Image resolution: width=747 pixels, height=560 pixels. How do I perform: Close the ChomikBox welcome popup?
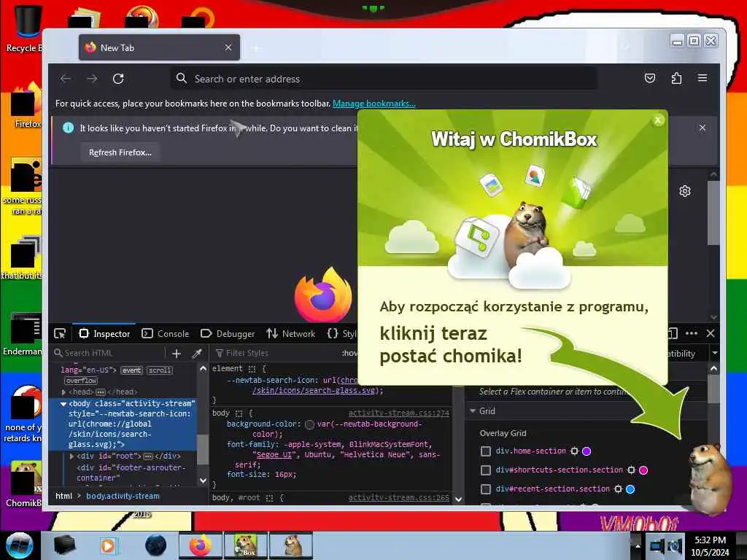coord(658,120)
